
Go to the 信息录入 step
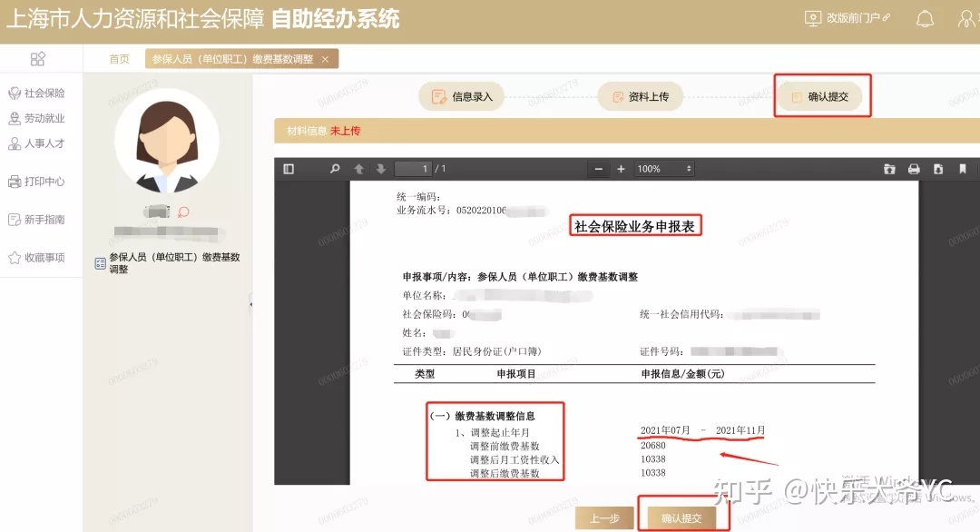pyautogui.click(x=462, y=96)
